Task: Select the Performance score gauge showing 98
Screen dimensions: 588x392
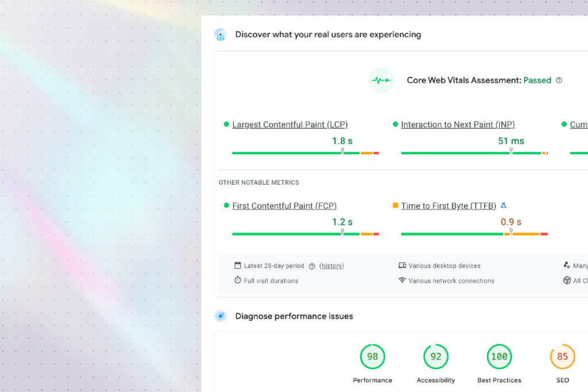Action: pos(373,357)
